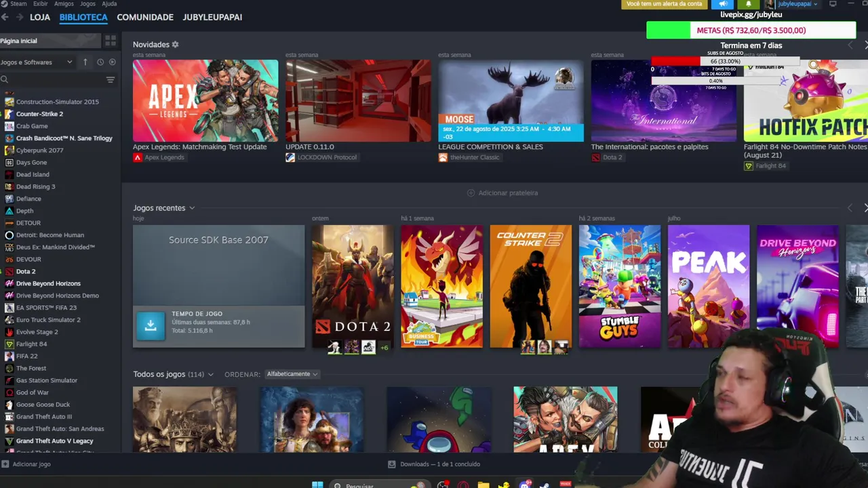Select Dota 2 in the library list
The width and height of the screenshot is (868, 488).
tap(26, 271)
